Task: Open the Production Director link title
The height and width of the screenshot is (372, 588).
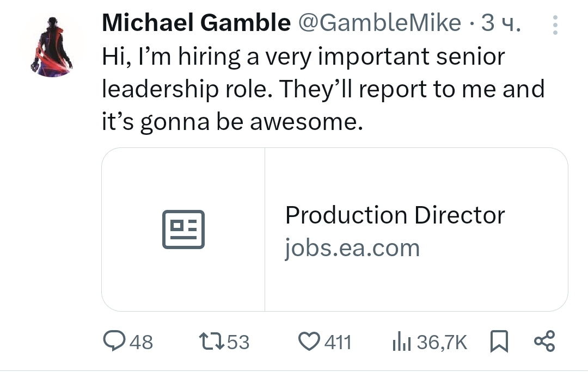Action: coord(395,215)
